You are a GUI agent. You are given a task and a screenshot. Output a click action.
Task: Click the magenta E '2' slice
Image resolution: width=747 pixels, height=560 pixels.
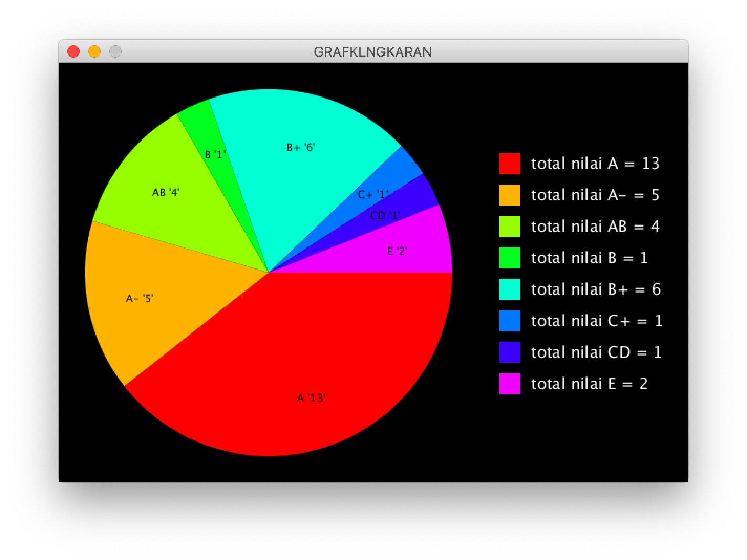(x=399, y=252)
